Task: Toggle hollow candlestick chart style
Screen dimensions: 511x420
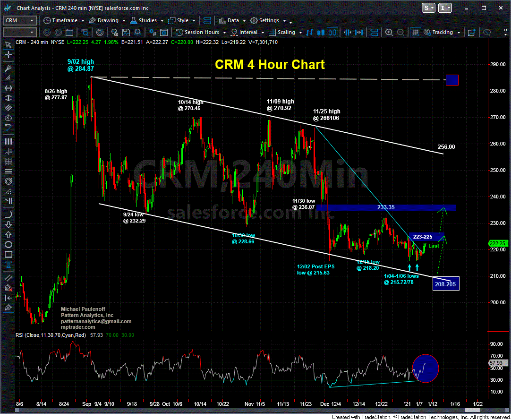Action: coord(332,32)
